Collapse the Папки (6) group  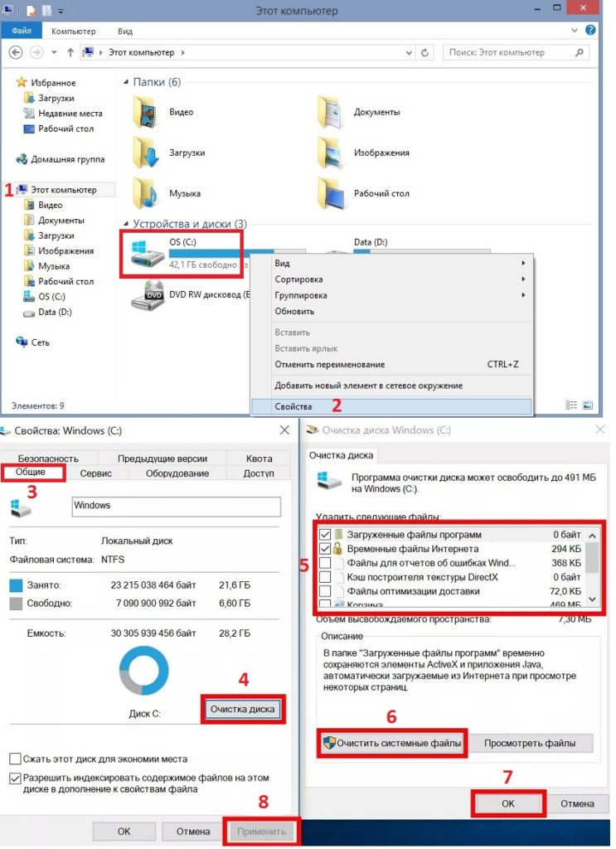tap(126, 82)
